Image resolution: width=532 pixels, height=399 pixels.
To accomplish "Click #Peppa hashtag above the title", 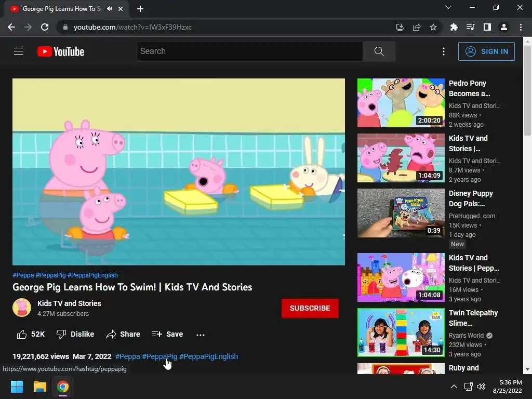I will [23, 275].
